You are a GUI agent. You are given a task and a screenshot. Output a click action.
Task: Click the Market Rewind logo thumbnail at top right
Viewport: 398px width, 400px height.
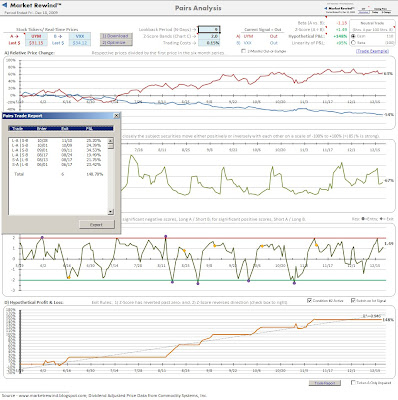point(339,10)
